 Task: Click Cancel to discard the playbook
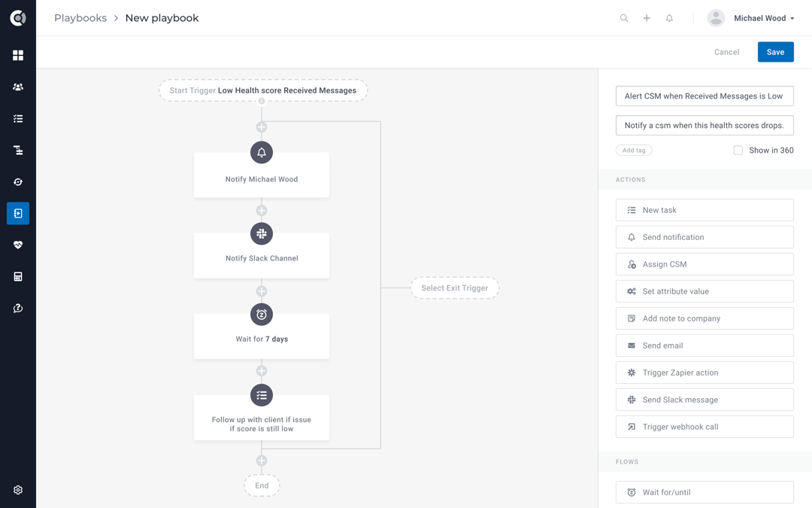[x=726, y=51]
